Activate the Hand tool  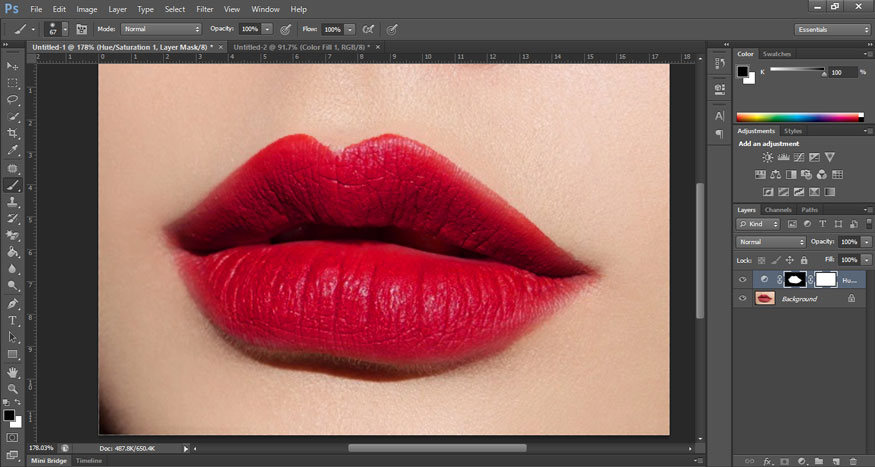pos(13,372)
